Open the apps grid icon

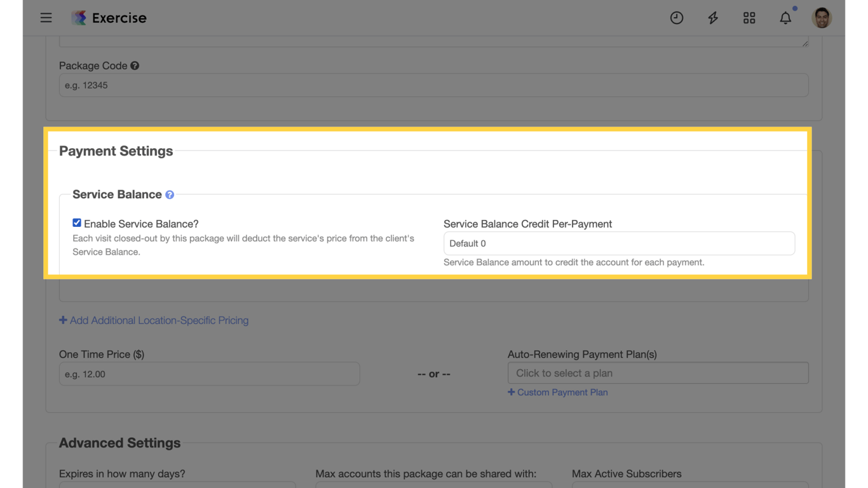coord(749,17)
